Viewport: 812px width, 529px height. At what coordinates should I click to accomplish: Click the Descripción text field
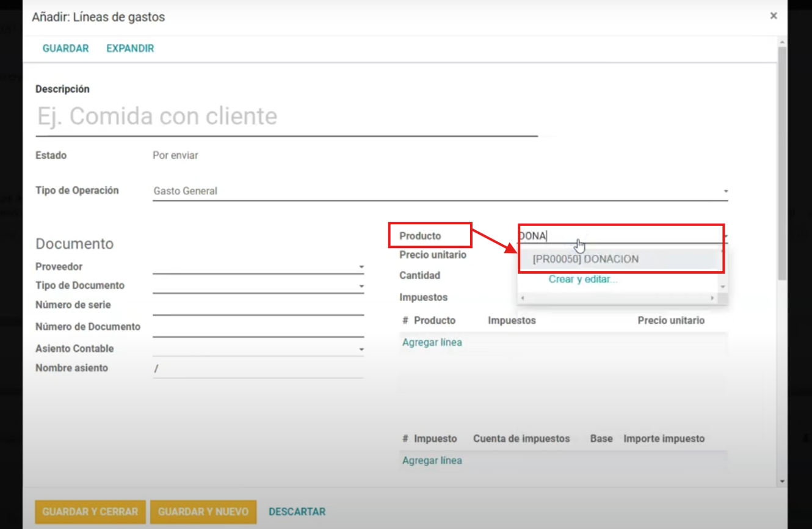tap(286, 116)
